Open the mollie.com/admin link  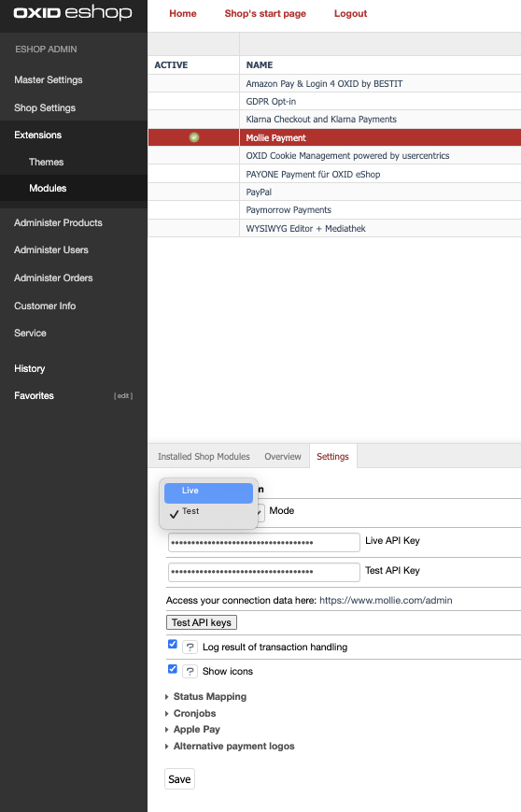click(386, 600)
